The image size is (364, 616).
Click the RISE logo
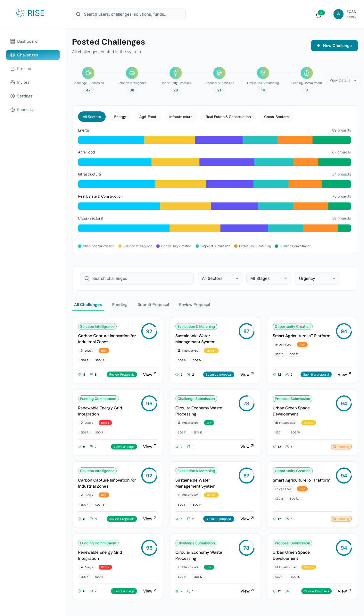(x=30, y=13)
